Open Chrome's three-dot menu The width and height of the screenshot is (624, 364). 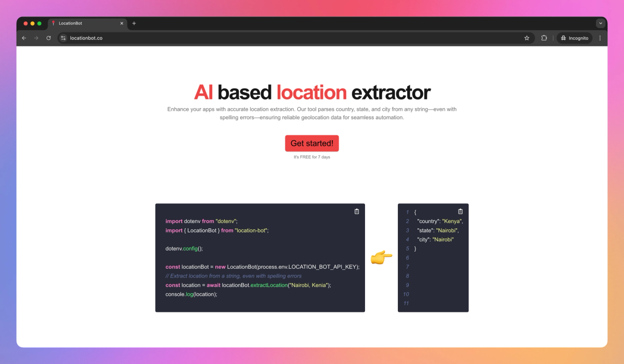(600, 37)
